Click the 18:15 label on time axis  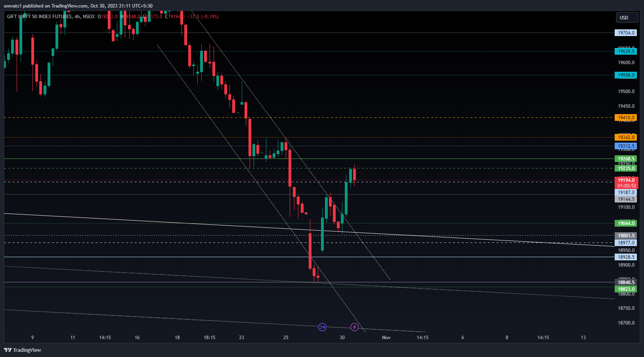click(x=210, y=338)
